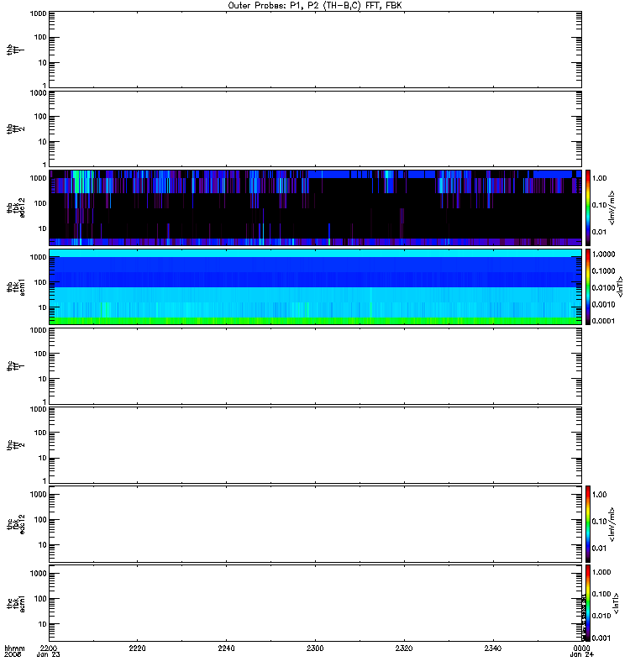
Task: Click the '0.0100' value on thb scm1 color bar
Action: [x=603, y=287]
